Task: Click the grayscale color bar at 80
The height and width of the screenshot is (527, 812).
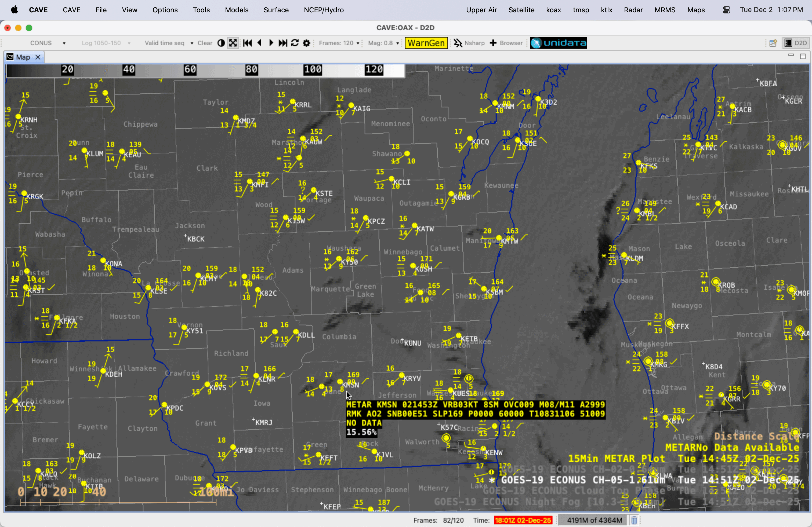Action: point(251,70)
